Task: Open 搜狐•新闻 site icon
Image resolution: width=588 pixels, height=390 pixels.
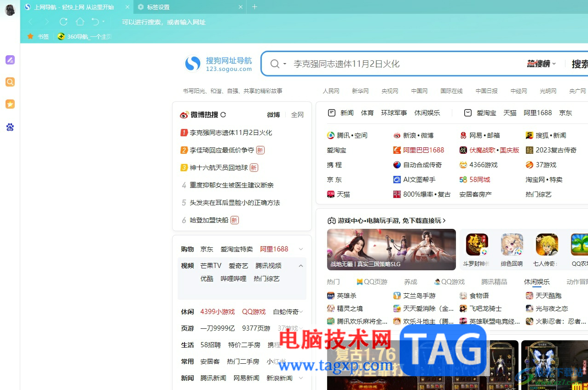Action: point(530,135)
